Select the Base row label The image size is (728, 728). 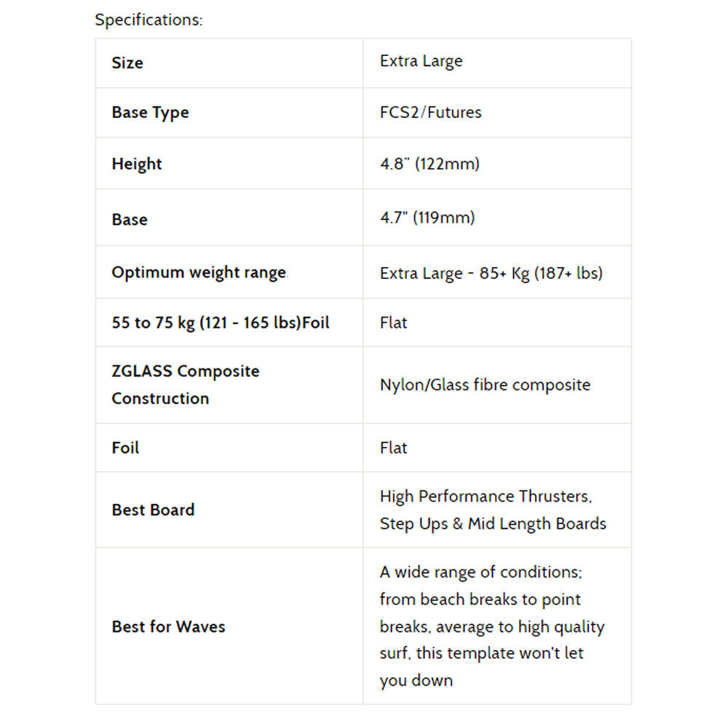tap(130, 219)
